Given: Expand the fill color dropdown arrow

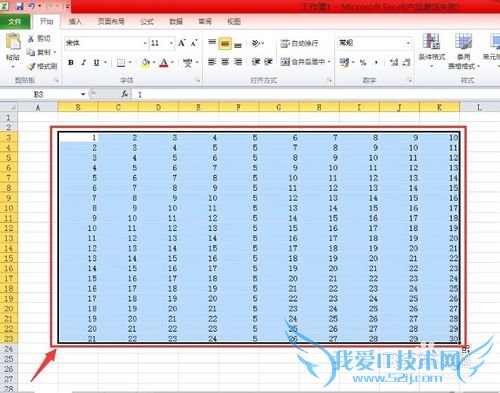Looking at the screenshot, I should click(154, 62).
